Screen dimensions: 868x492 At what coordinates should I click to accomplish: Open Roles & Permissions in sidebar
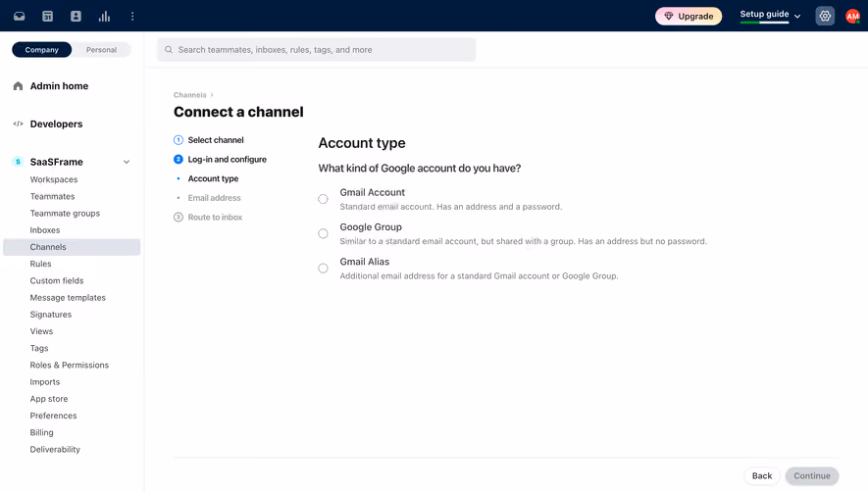pyautogui.click(x=70, y=366)
